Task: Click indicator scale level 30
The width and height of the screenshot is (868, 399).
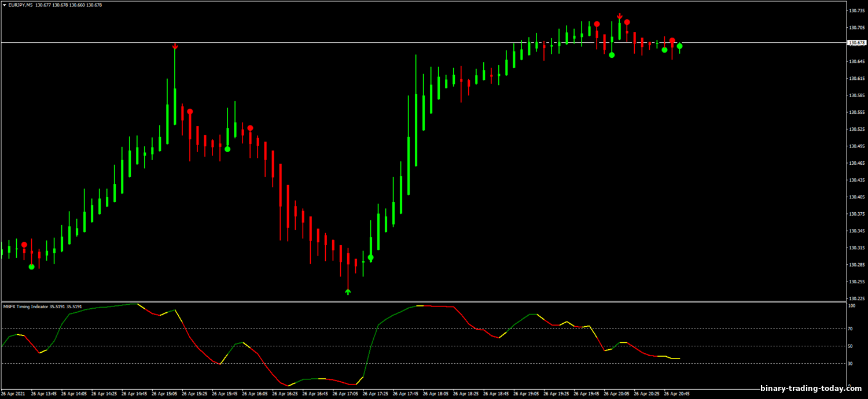Action: tap(851, 364)
